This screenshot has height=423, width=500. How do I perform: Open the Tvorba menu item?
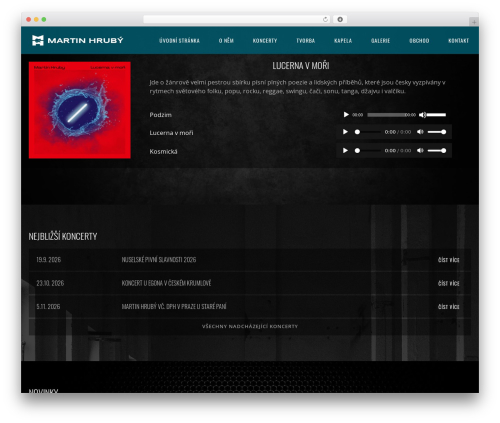click(x=305, y=41)
